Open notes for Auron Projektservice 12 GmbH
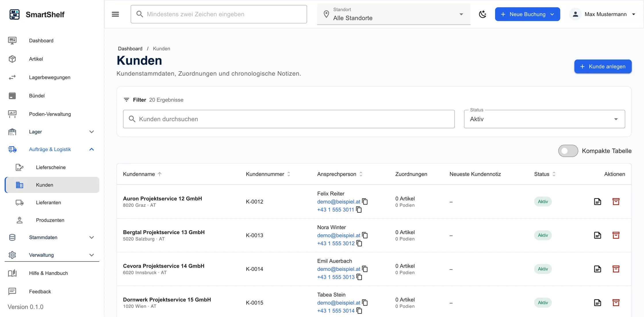This screenshot has height=317, width=644. pyautogui.click(x=597, y=202)
